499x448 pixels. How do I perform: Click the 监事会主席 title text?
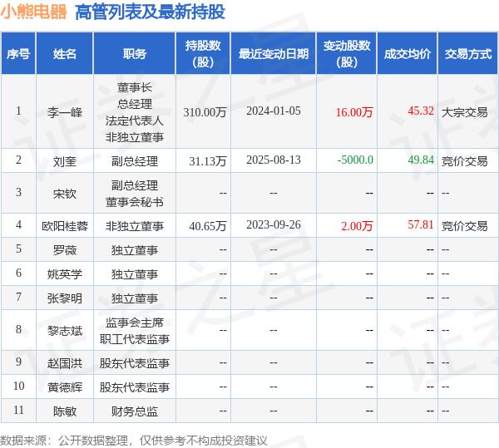coord(134,322)
